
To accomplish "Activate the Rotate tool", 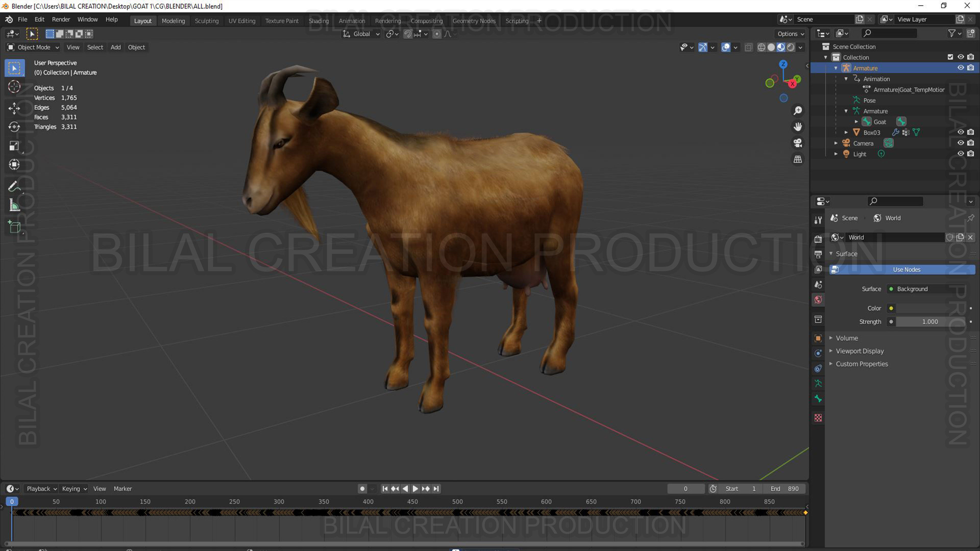I will [14, 127].
